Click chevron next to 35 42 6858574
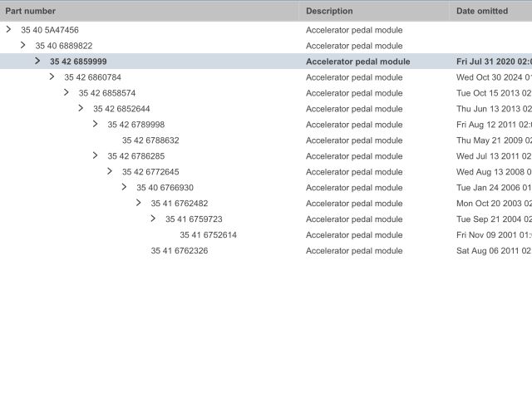This screenshot has width=532, height=399. [x=66, y=92]
